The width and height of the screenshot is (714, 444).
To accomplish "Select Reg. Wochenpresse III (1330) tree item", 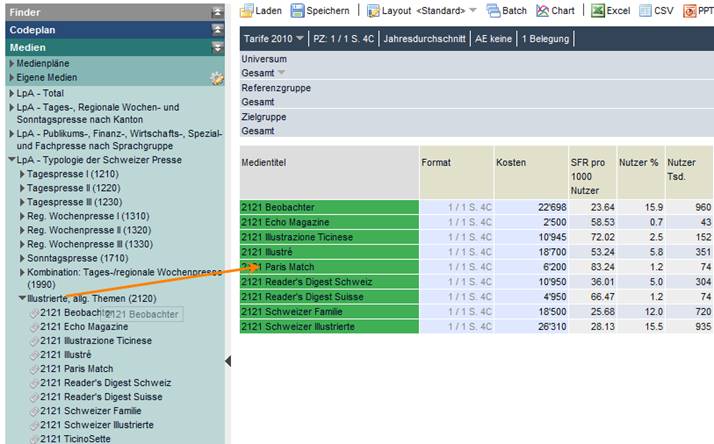I will (x=90, y=244).
